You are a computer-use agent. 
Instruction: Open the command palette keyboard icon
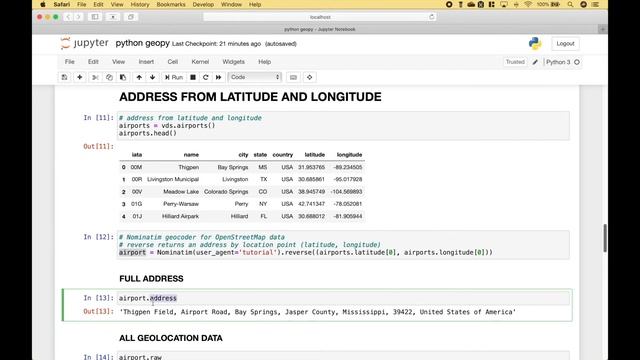coord(293,77)
